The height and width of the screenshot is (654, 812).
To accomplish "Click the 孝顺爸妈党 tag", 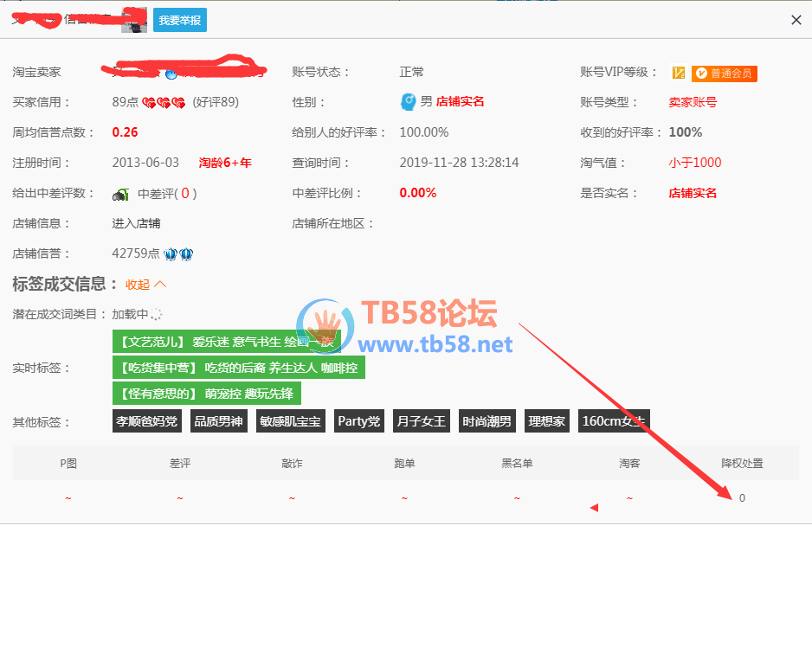I will 146,421.
